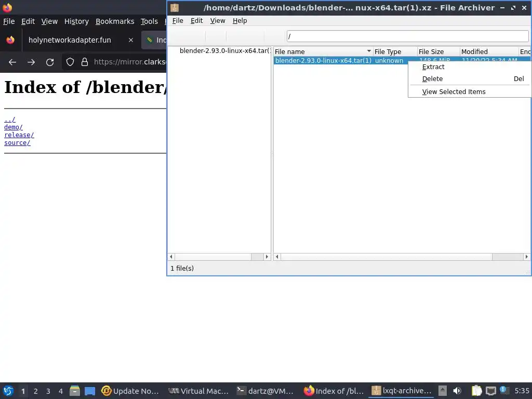Open the LXQt start menu

8,391
